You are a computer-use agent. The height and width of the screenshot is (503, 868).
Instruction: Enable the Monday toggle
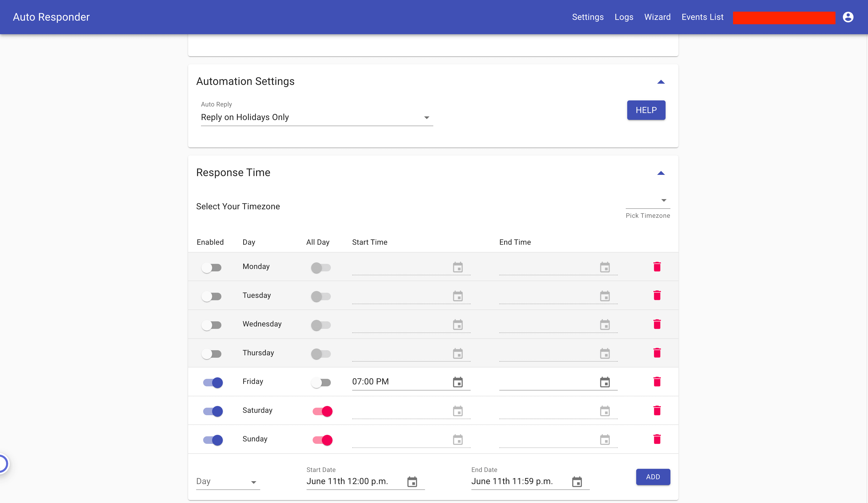pyautogui.click(x=211, y=267)
